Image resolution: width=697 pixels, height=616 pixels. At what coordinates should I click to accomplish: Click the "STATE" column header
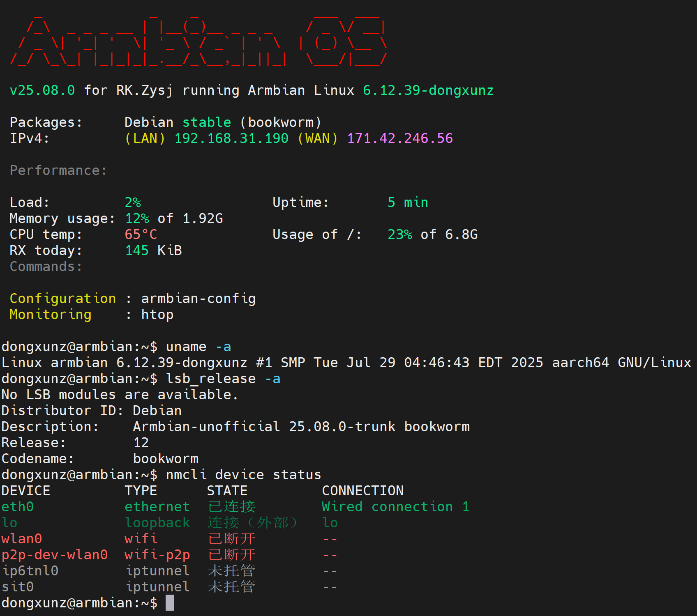point(227,491)
